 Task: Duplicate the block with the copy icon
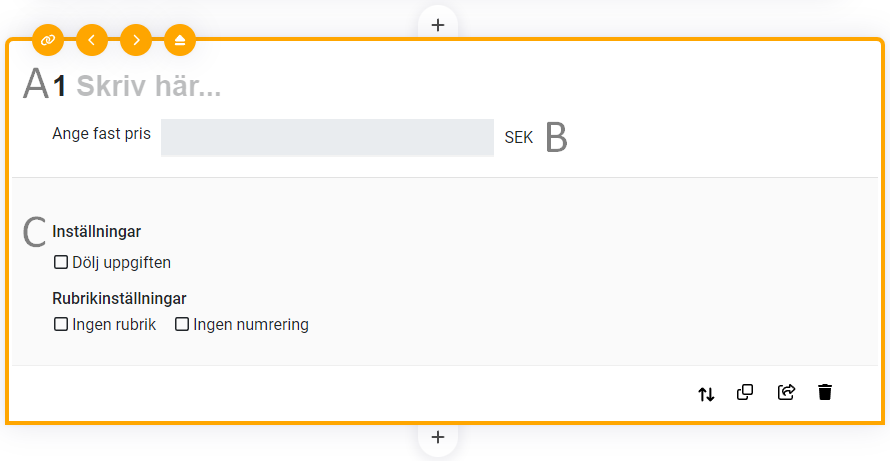745,392
